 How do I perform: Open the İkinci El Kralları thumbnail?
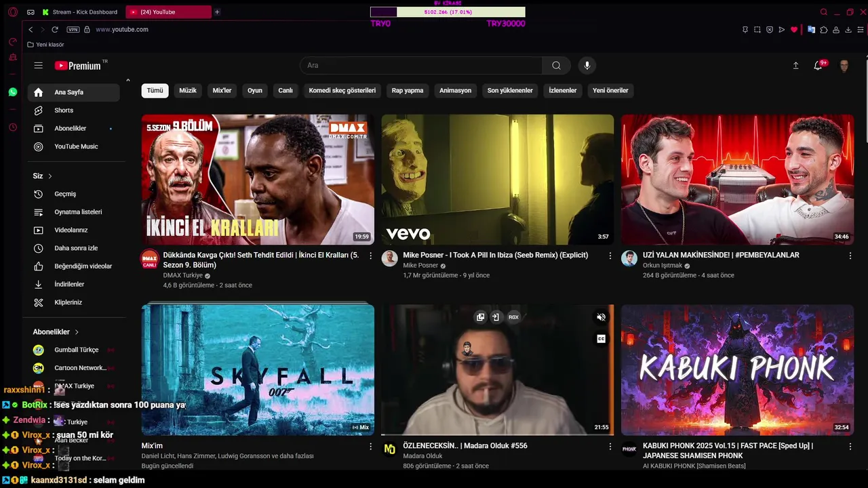[258, 180]
